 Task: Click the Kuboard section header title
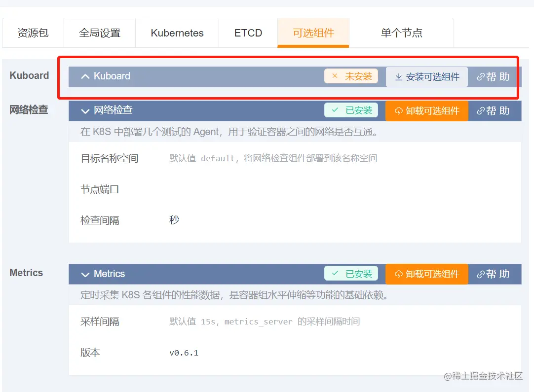point(112,76)
